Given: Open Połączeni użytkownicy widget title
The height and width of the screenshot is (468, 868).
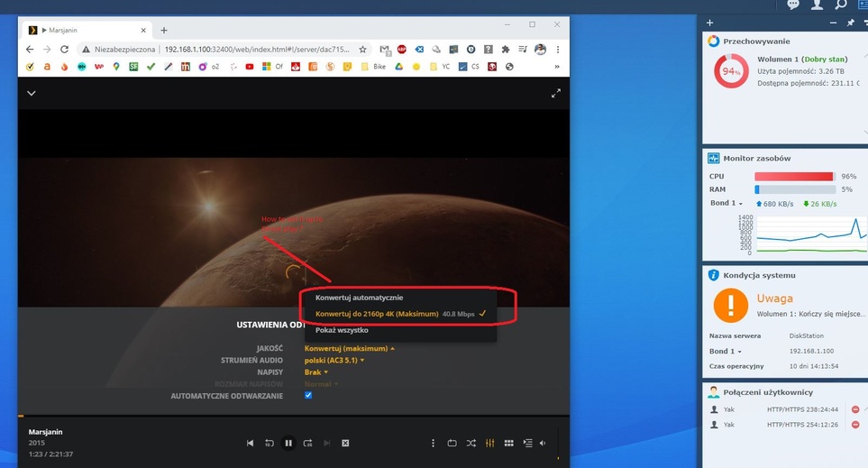Looking at the screenshot, I should tap(768, 392).
